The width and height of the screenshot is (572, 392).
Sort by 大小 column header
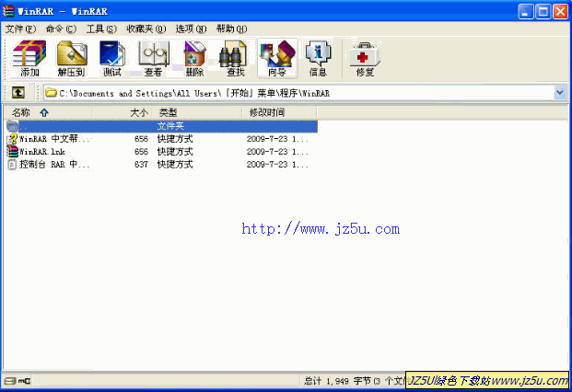coord(122,112)
